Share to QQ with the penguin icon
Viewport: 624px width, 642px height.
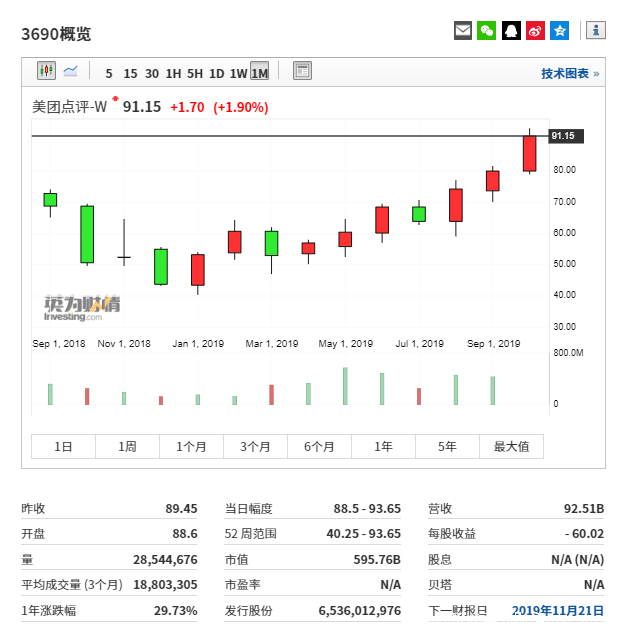click(x=511, y=31)
